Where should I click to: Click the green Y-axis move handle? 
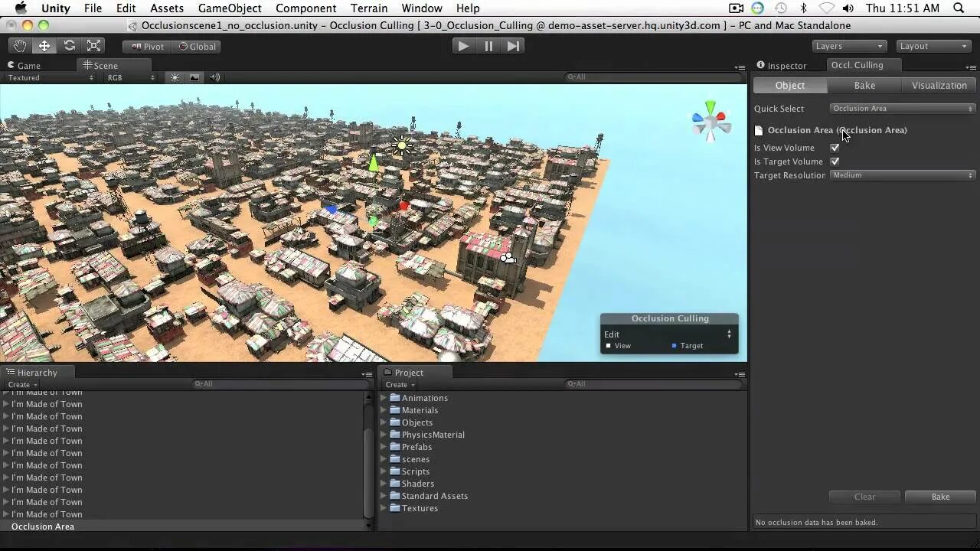[374, 163]
